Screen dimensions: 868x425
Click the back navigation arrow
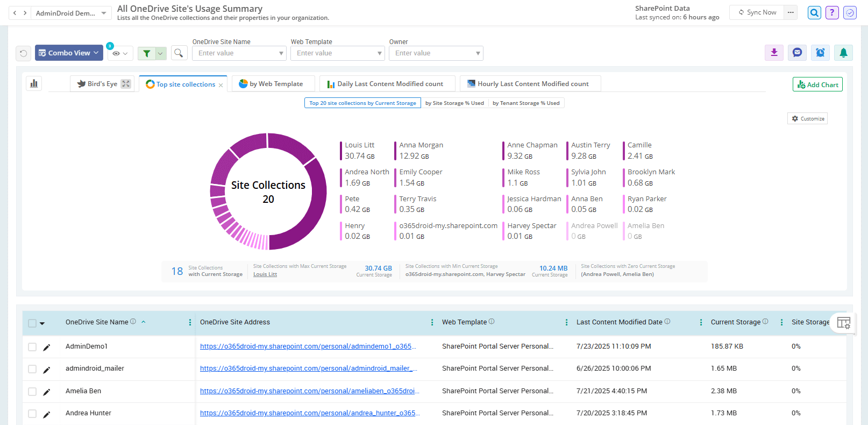pos(15,13)
